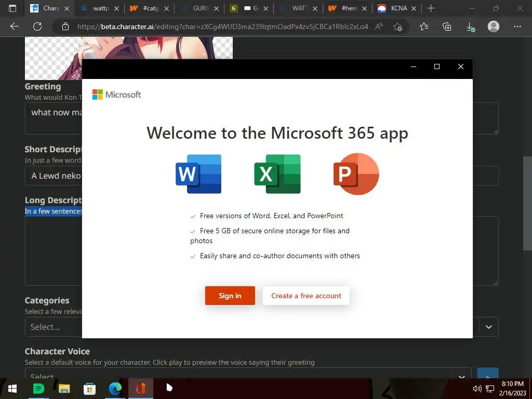Close the KCNA browser tab
Screen dimensions: 532x399
click(x=414, y=8)
